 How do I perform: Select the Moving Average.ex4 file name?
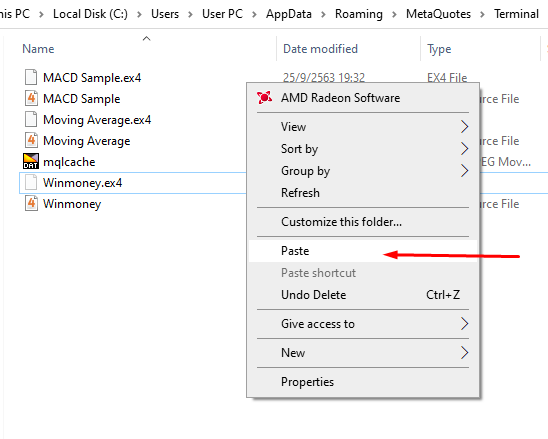tap(97, 120)
